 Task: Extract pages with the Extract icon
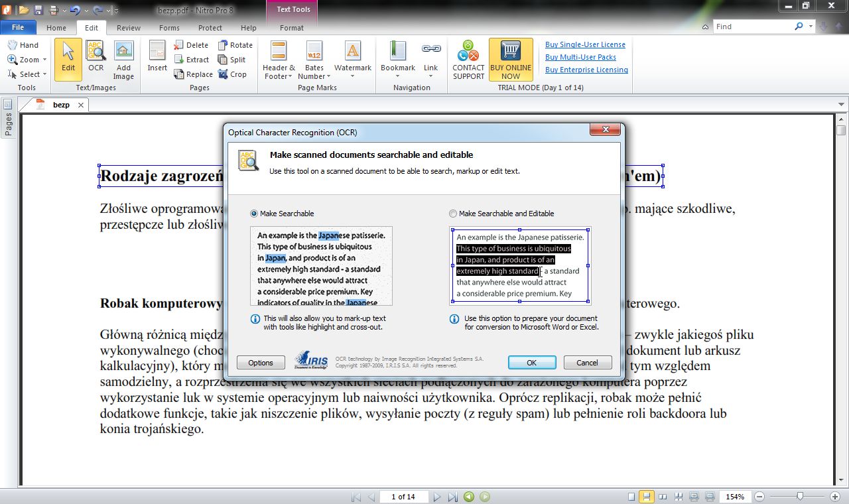[192, 60]
